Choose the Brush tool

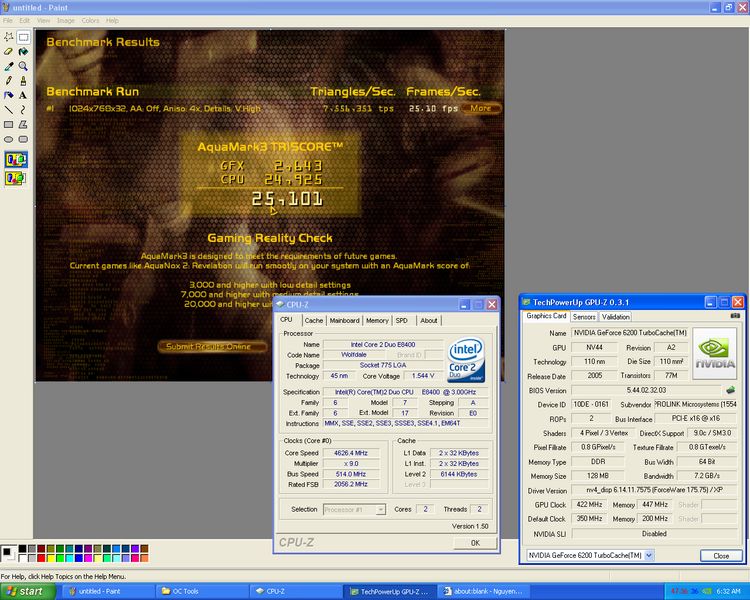tap(23, 81)
